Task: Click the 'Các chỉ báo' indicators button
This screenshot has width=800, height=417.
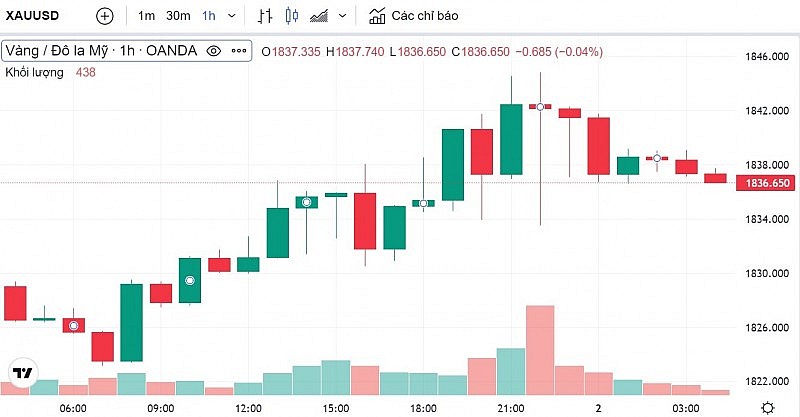Action: (414, 16)
